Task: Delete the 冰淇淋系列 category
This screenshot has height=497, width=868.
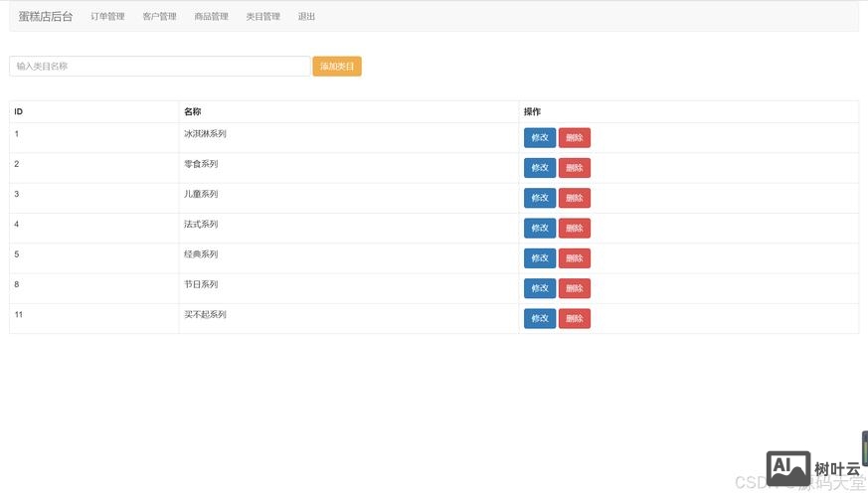Action: 574,138
